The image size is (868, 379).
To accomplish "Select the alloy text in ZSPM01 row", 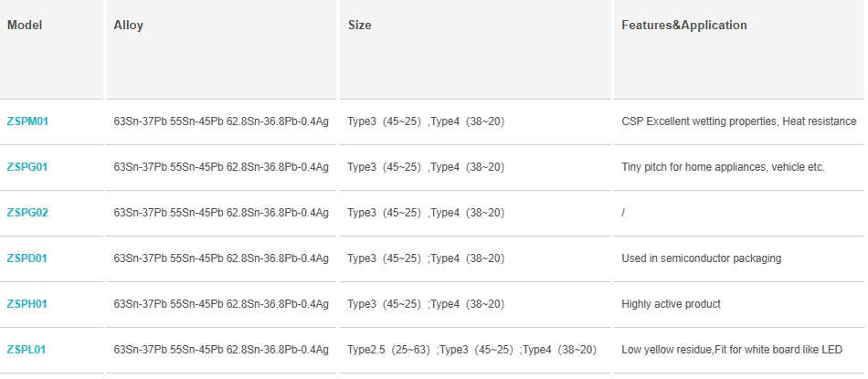I will tap(221, 121).
